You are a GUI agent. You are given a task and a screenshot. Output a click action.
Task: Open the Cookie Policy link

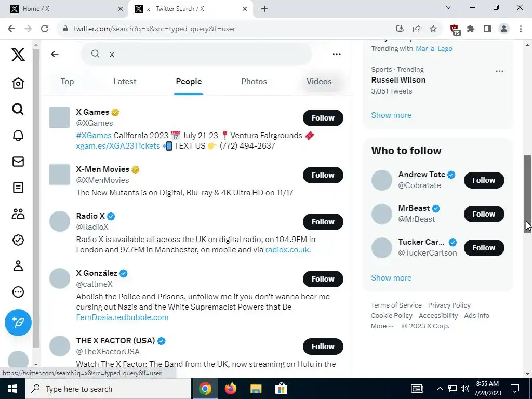click(392, 315)
